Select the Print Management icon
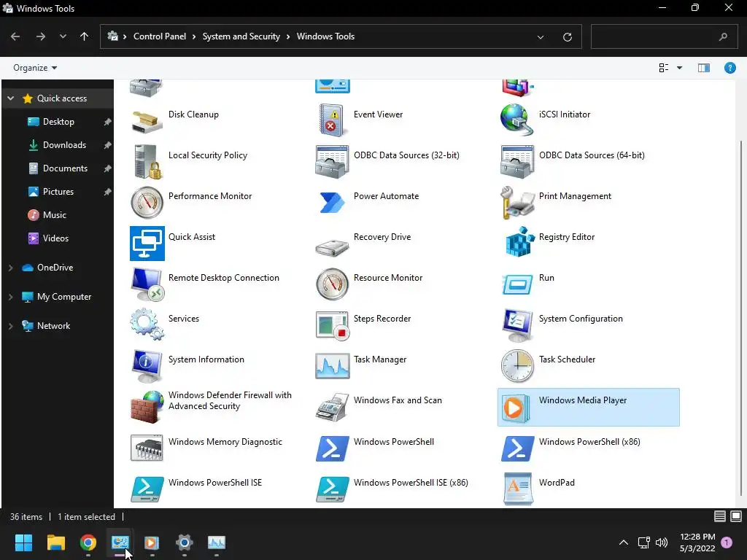The width and height of the screenshot is (747, 560). [x=517, y=203]
